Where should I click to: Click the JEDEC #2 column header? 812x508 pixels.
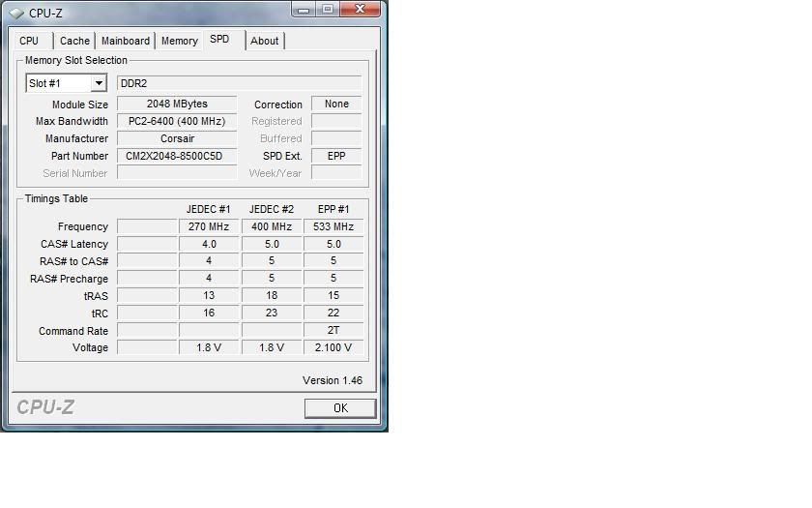point(272,209)
